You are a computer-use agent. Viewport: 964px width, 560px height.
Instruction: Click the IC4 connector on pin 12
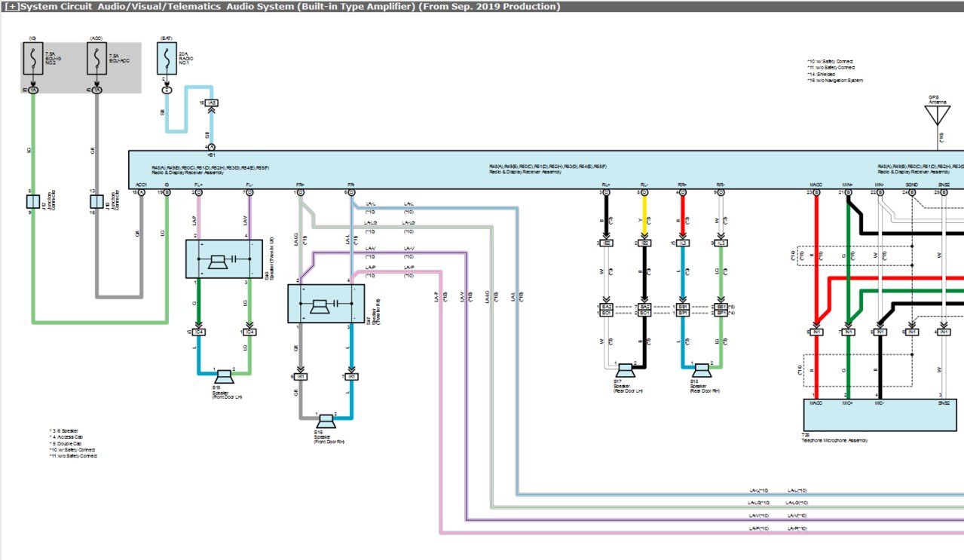click(199, 332)
